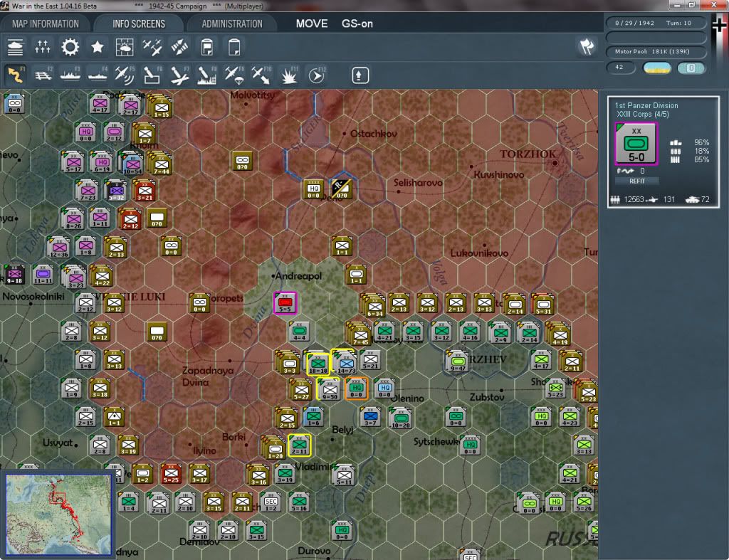Select the Soviet HQ counter near Selisharovo
This screenshot has width=729, height=560.
coord(314,189)
